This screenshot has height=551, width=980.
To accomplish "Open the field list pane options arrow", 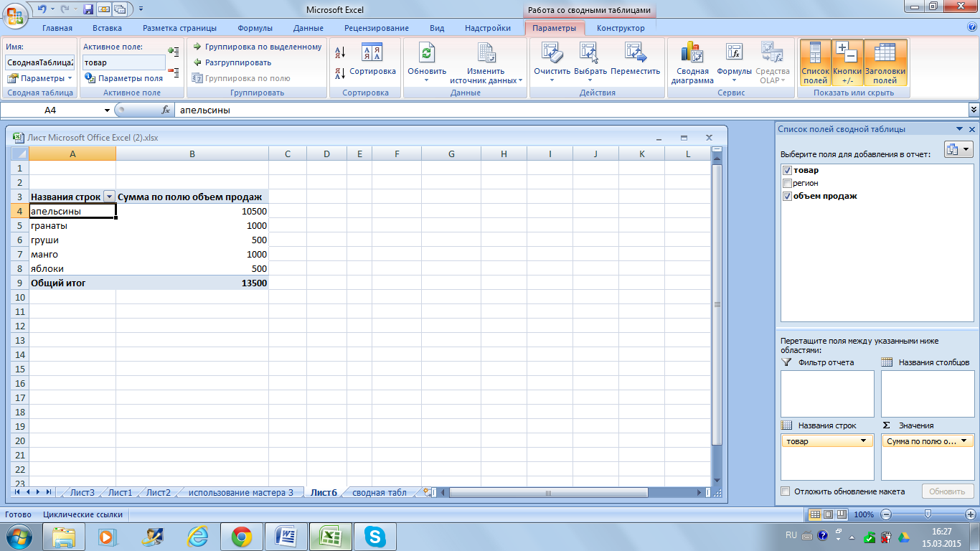I will pyautogui.click(x=960, y=129).
